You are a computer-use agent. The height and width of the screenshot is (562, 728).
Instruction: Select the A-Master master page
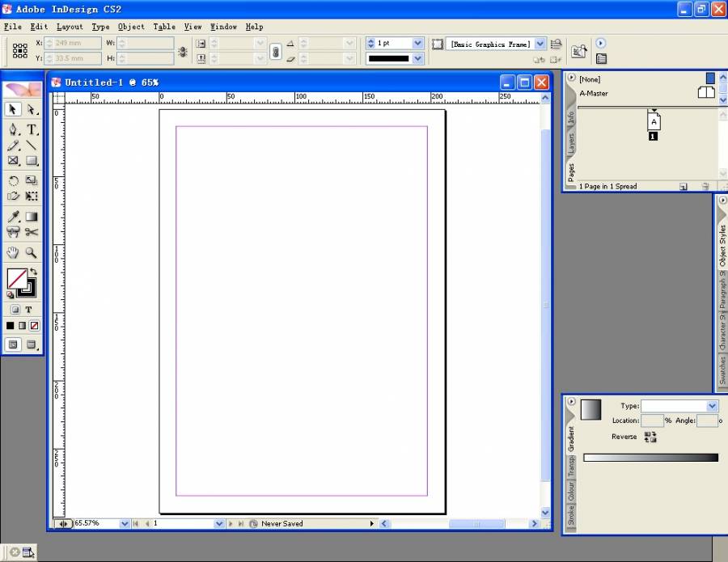point(594,93)
